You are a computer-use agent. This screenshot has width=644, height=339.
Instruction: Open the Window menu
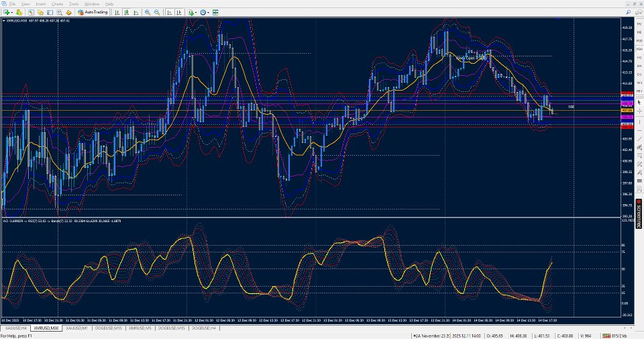click(x=92, y=4)
